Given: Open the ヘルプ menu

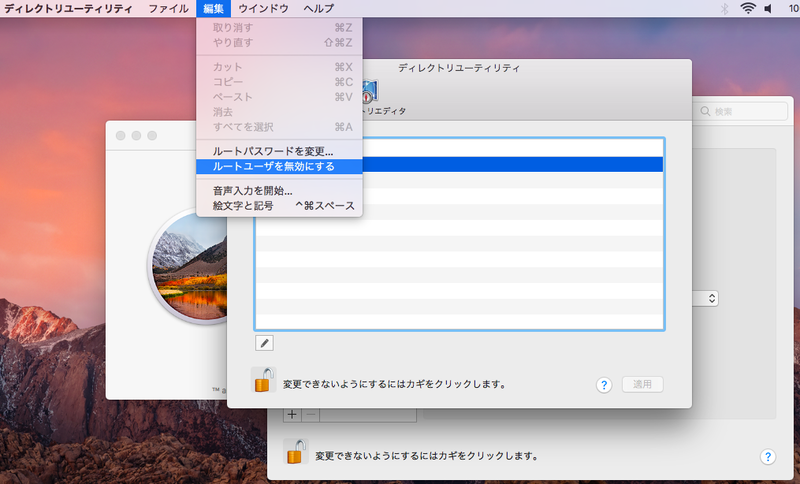Looking at the screenshot, I should tap(318, 8).
